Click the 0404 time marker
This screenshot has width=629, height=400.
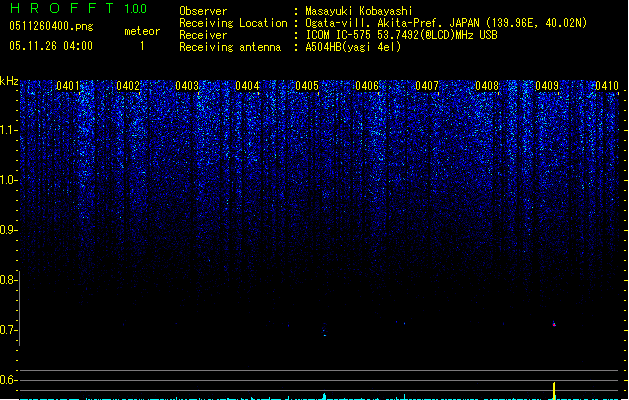(248, 86)
